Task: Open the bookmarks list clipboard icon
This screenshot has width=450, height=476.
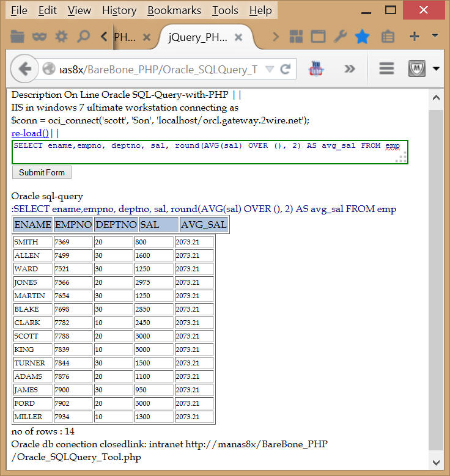Action: pos(388,37)
